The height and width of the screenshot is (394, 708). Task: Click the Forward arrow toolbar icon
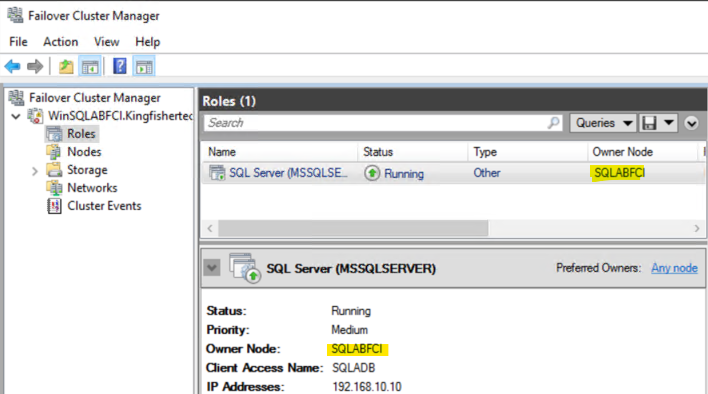35,67
